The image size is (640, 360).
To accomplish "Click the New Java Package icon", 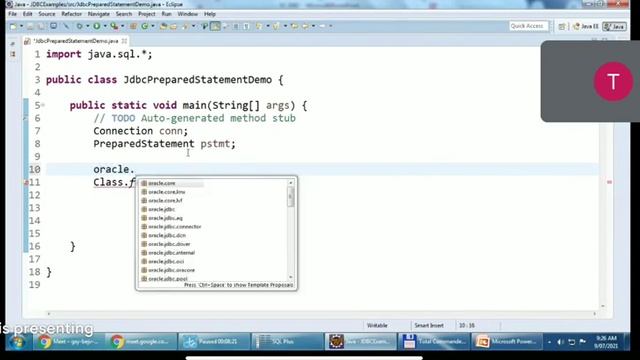I will tap(133, 26).
